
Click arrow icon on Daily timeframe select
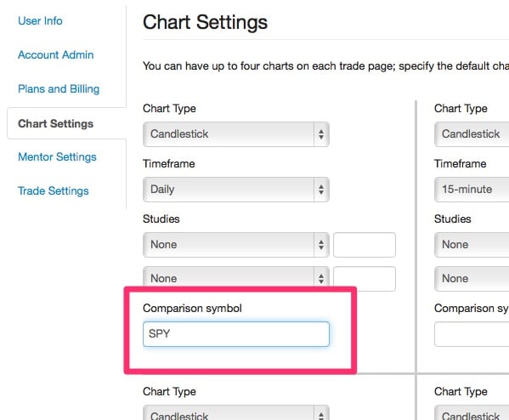click(x=321, y=190)
